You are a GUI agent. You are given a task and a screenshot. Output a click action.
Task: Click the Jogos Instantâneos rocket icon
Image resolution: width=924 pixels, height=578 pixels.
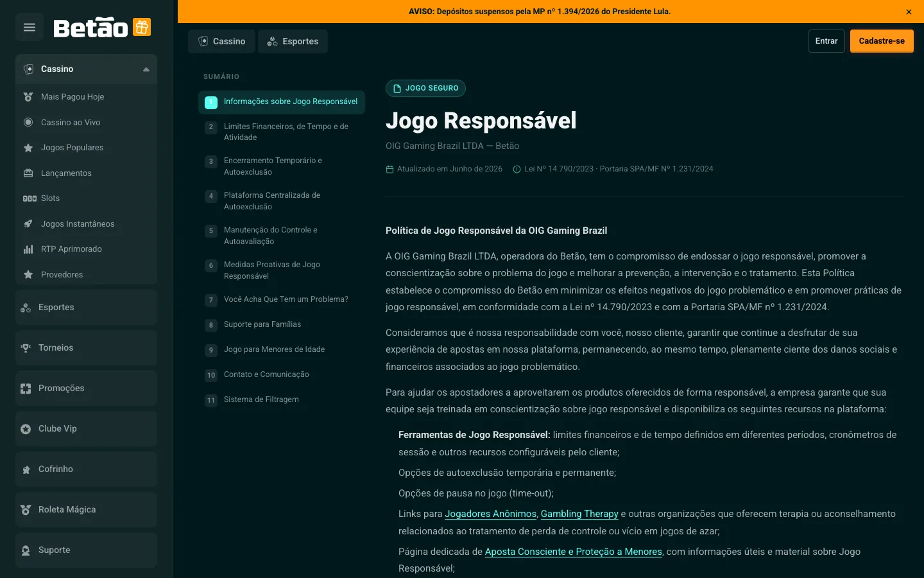click(28, 224)
